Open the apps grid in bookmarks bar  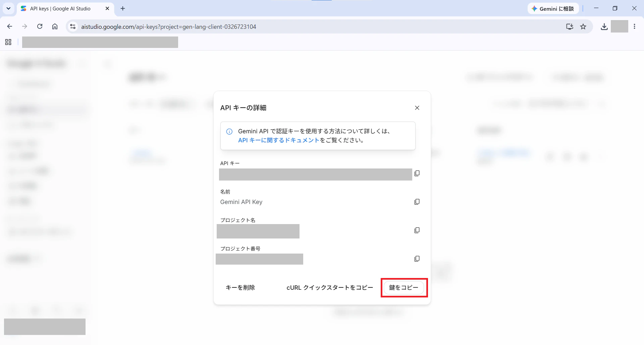(x=8, y=42)
